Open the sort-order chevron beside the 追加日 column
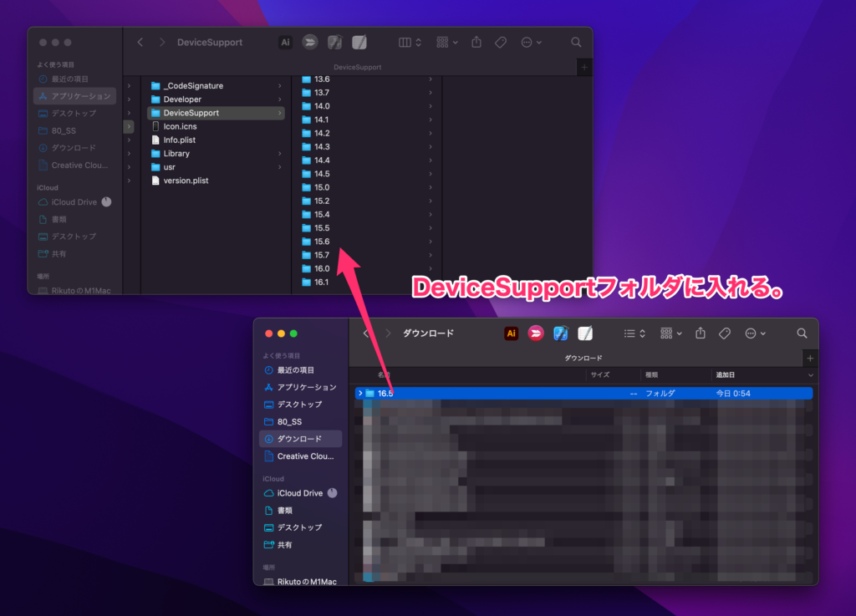This screenshot has width=856, height=616. point(811,374)
